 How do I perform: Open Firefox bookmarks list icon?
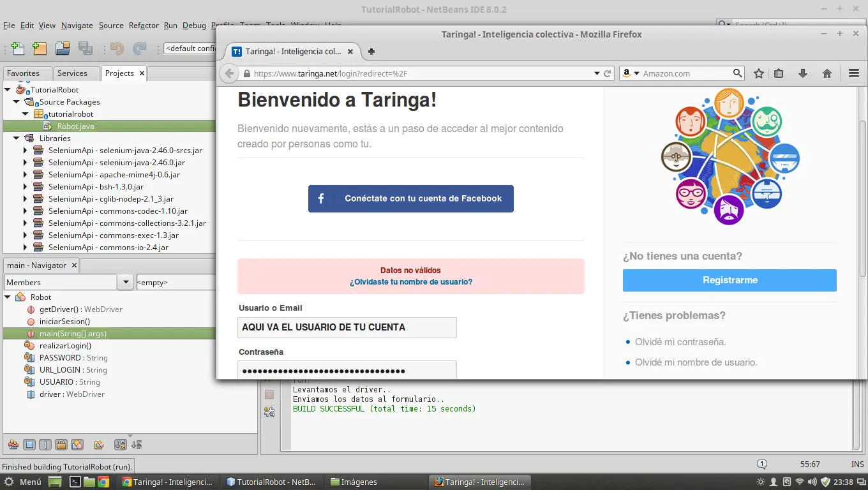pos(779,73)
